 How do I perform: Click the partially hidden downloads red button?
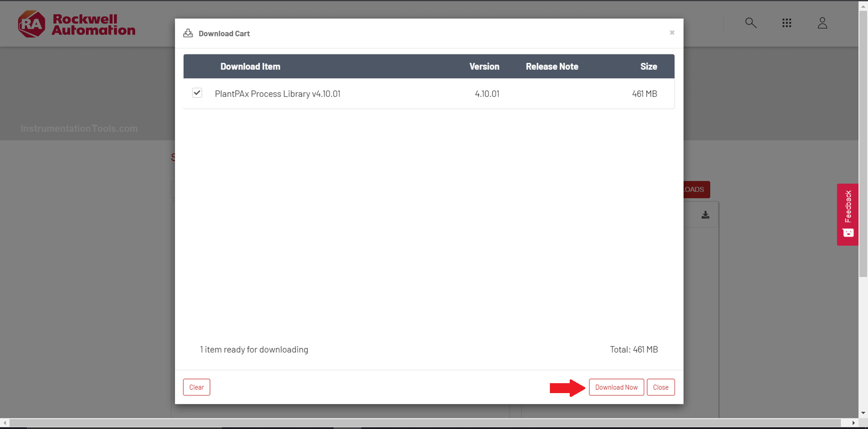click(697, 189)
